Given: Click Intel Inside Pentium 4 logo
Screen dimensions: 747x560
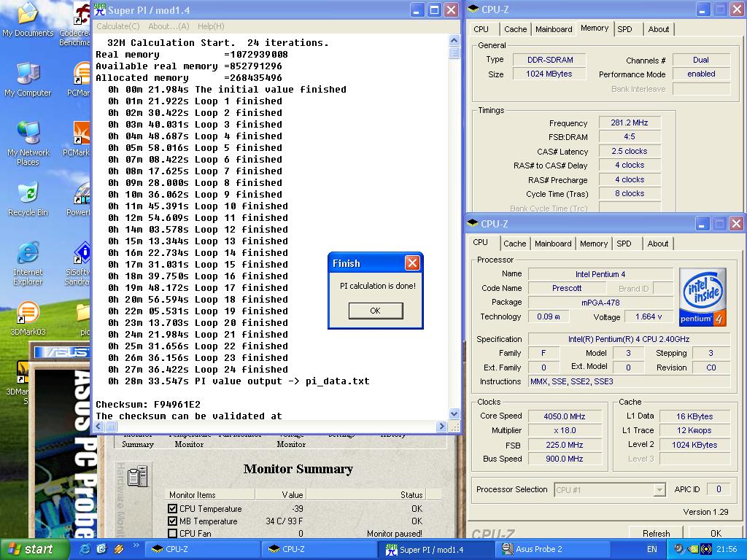Looking at the screenshot, I should tap(703, 297).
